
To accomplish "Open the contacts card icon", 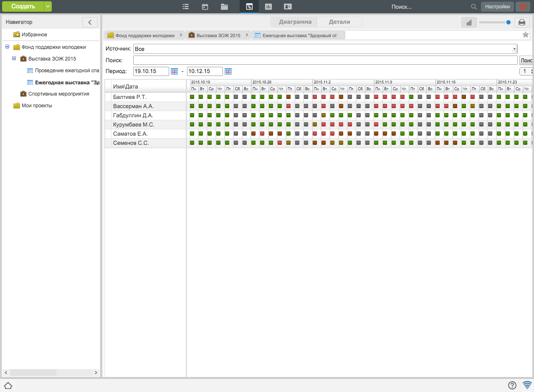I will [287, 7].
